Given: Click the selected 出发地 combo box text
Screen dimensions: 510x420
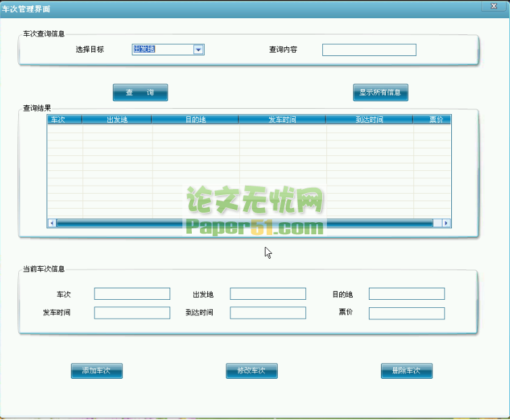Looking at the screenshot, I should (144, 49).
